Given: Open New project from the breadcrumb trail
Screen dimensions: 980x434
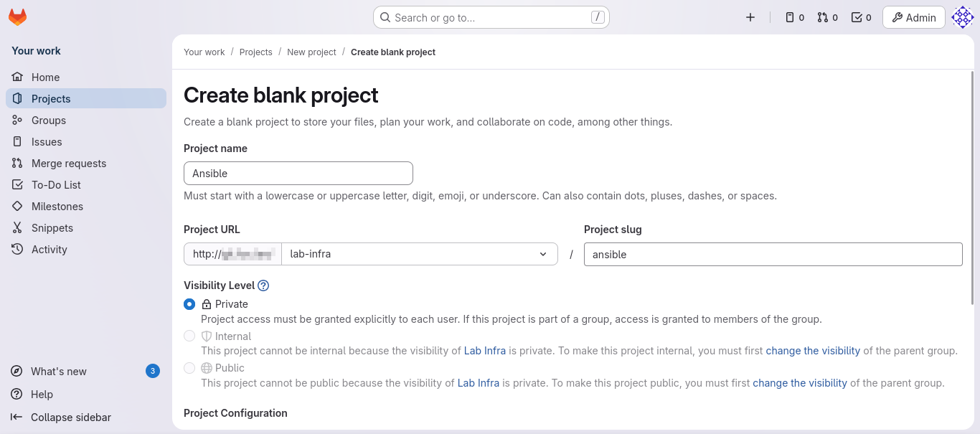Looking at the screenshot, I should click(311, 52).
